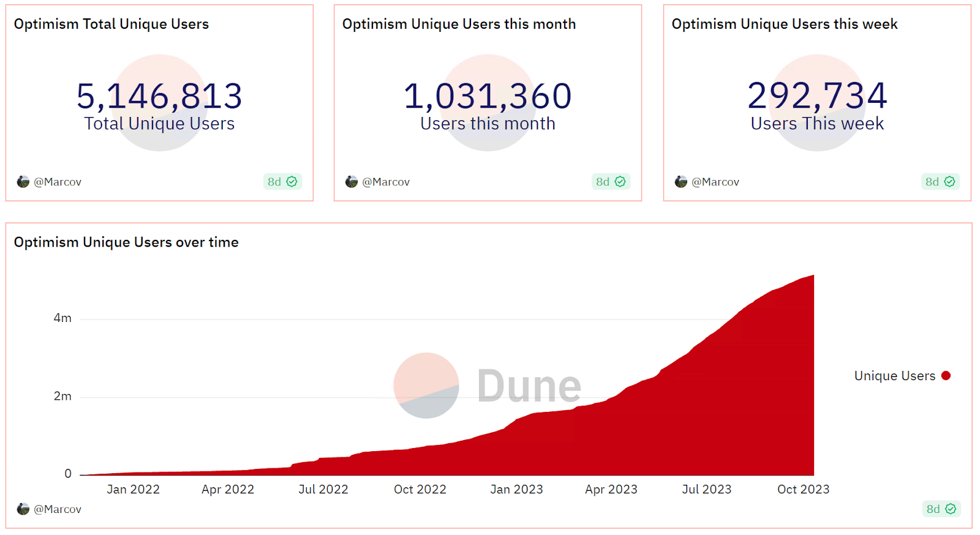Click Marcov avatar in Users this month card
This screenshot has width=980, height=535.
pyautogui.click(x=352, y=182)
